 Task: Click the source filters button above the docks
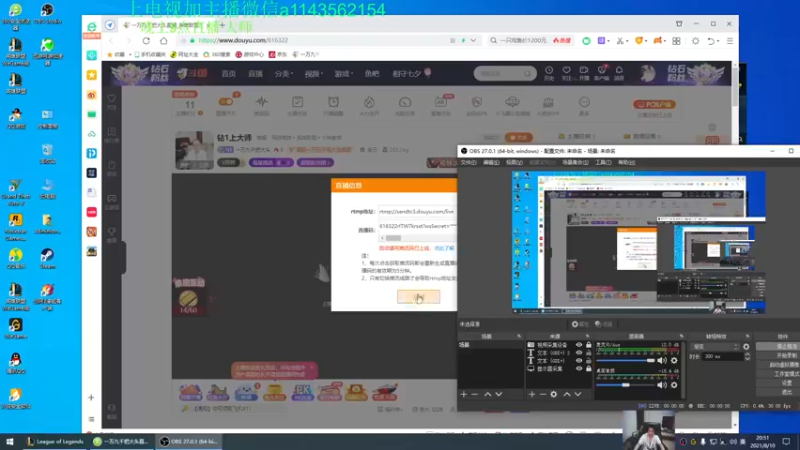coord(604,324)
